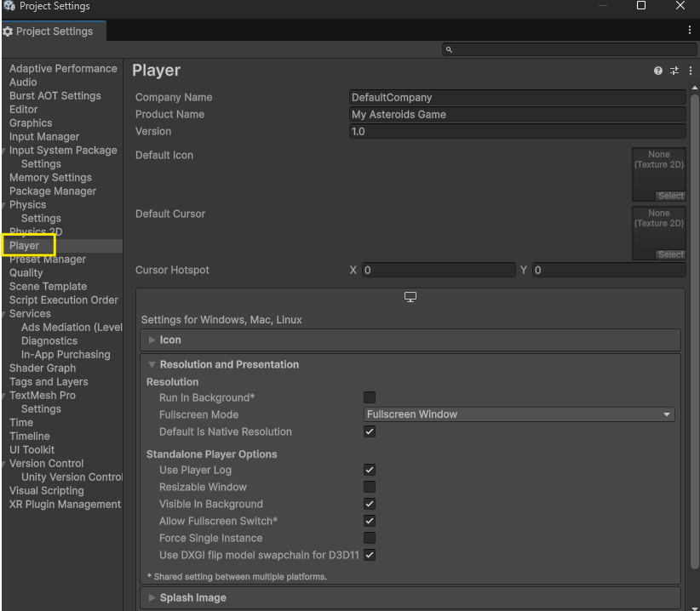
Task: Open Diagnostics under Services
Action: (49, 341)
